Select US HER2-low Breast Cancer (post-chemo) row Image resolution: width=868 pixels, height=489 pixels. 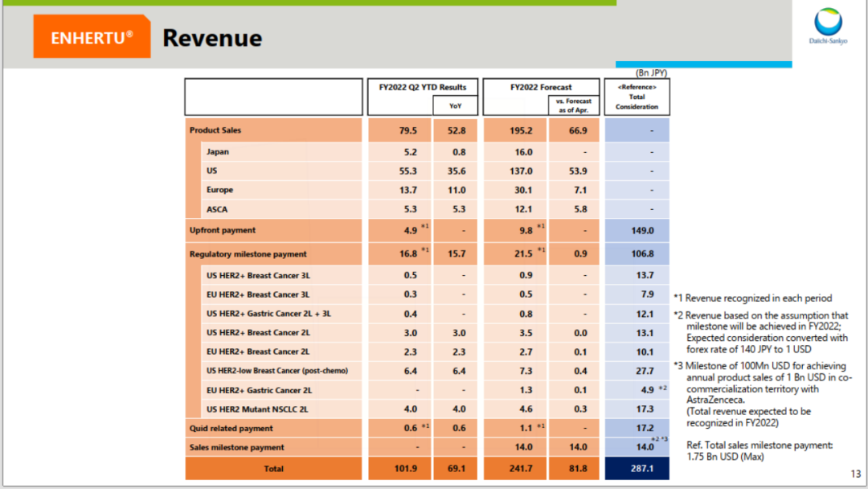pyautogui.click(x=277, y=371)
